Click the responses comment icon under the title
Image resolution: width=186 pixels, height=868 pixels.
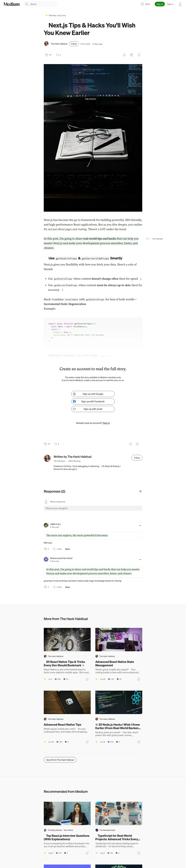[x=57, y=55]
